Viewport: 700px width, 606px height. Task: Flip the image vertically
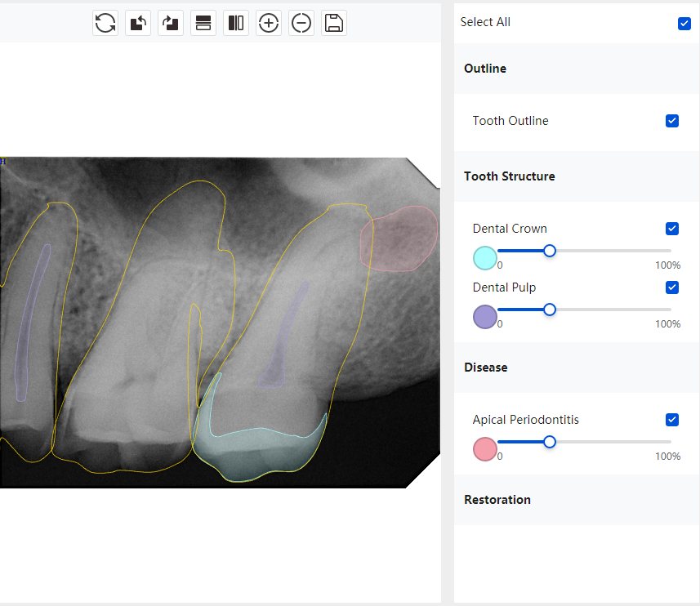point(203,23)
